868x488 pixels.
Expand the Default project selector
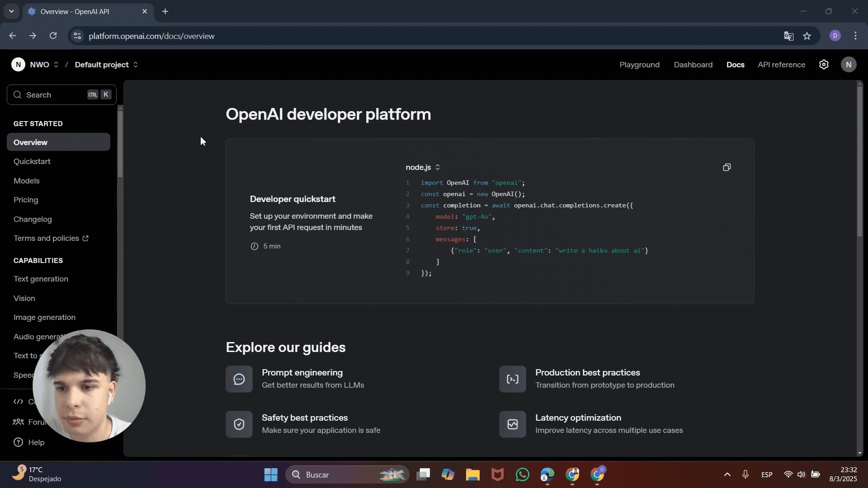coord(135,65)
